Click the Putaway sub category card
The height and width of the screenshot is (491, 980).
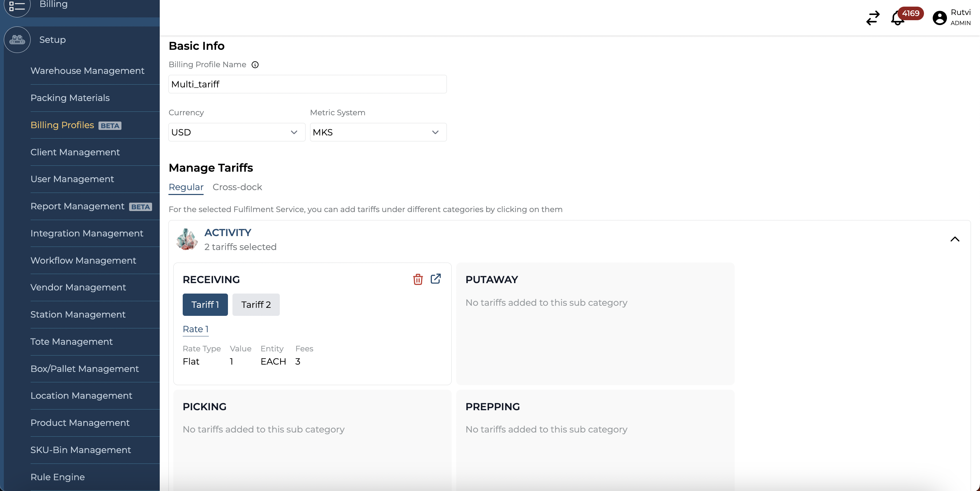tap(595, 324)
